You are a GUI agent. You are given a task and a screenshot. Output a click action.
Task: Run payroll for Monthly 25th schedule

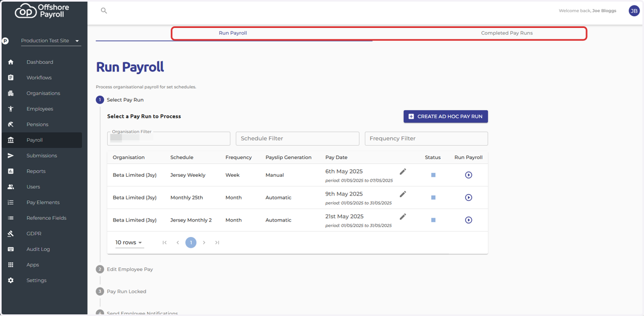tap(469, 197)
